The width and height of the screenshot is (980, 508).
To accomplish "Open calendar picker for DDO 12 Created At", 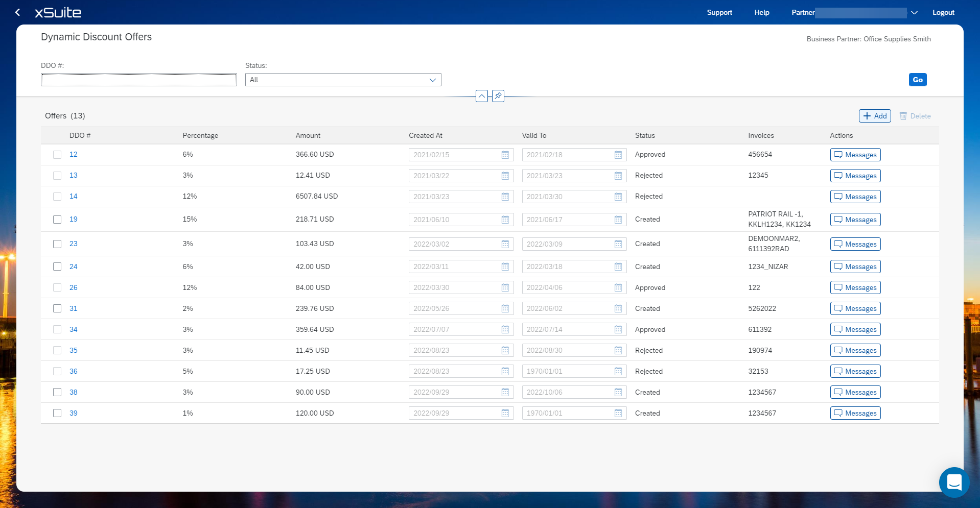I will 505,155.
